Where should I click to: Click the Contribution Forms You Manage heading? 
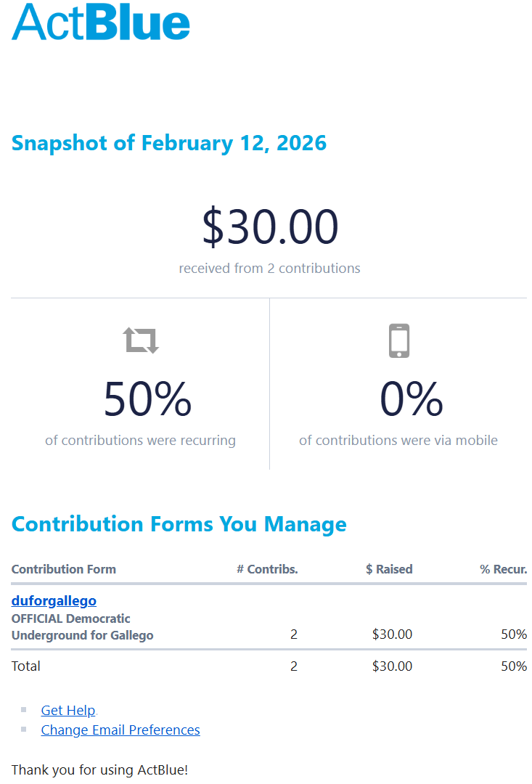point(179,523)
